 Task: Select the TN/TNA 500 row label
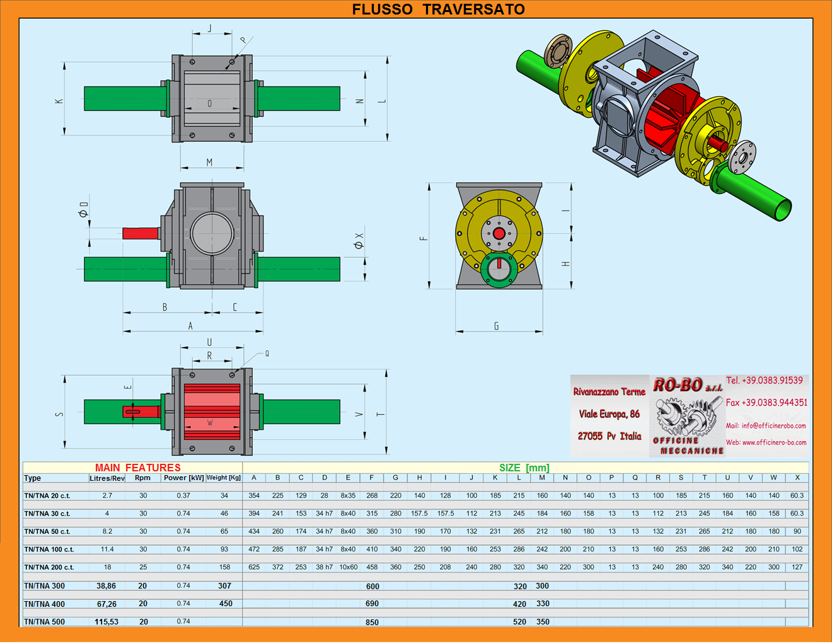tap(44, 622)
